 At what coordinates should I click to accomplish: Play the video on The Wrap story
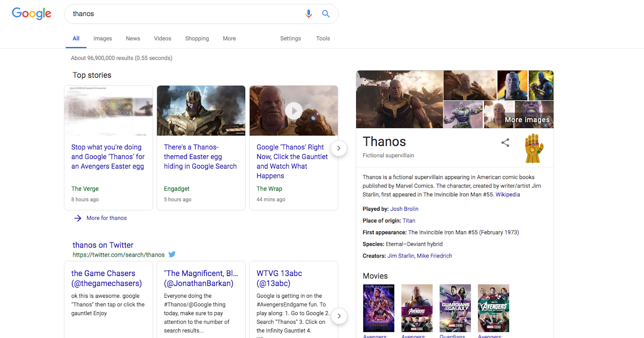pyautogui.click(x=294, y=111)
